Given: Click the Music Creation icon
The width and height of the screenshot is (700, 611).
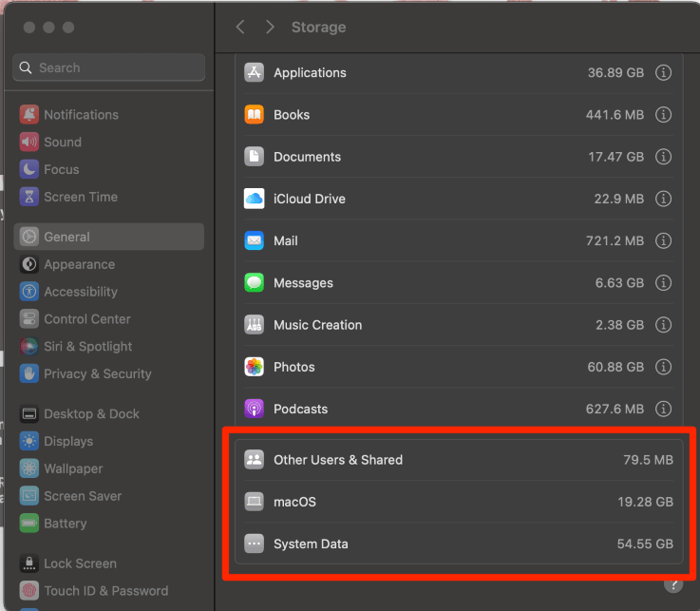Looking at the screenshot, I should tap(254, 325).
